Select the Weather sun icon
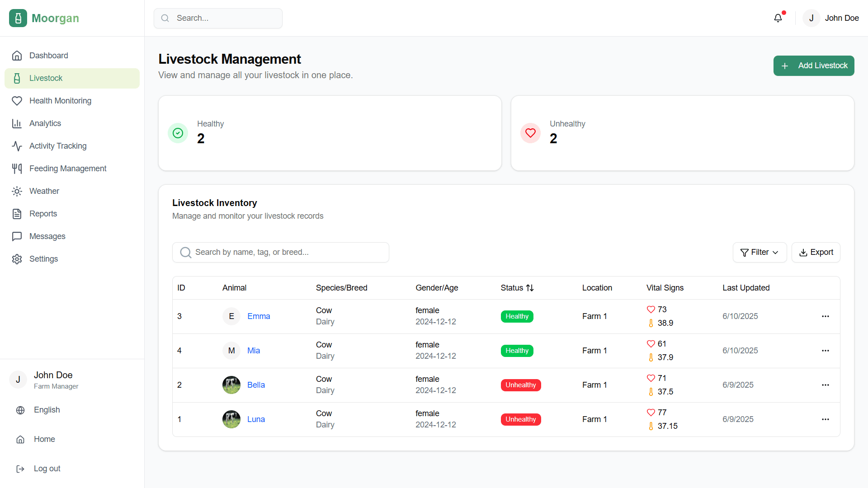 pos(17,191)
